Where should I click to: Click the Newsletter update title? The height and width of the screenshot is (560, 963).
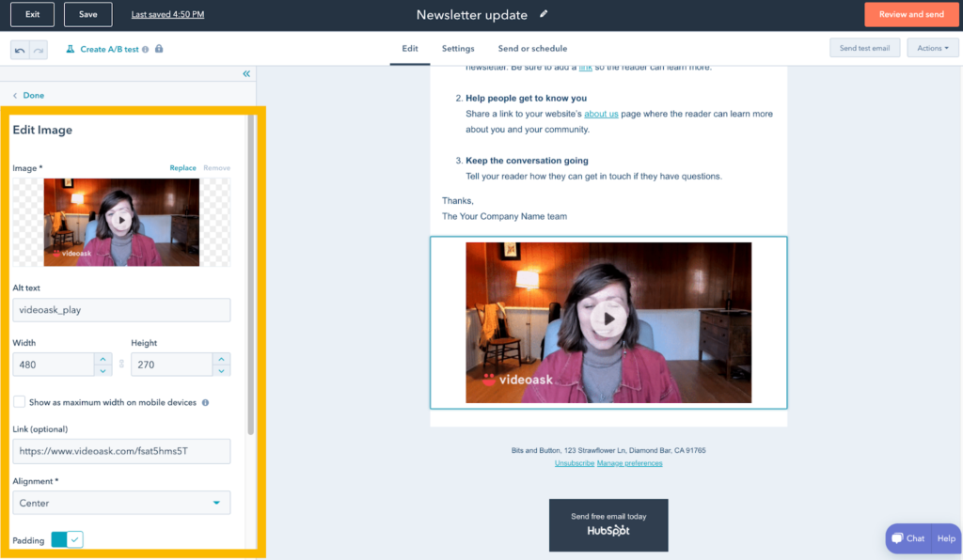tap(472, 15)
